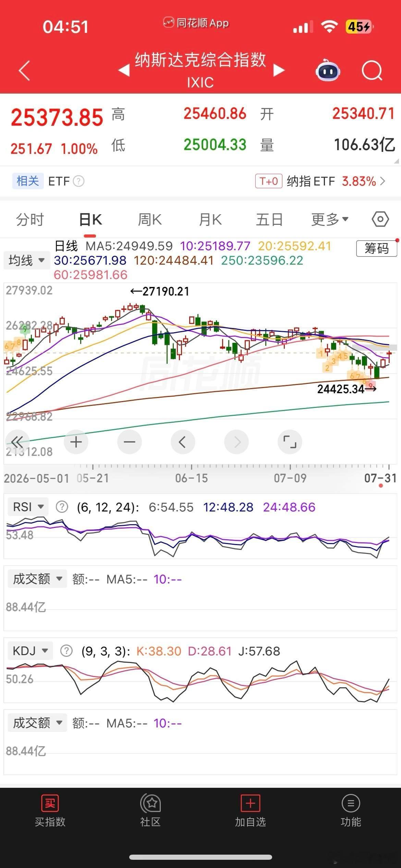The image size is (401, 868).
Task: Open 纳指ETF details chevron
Action: point(383,181)
